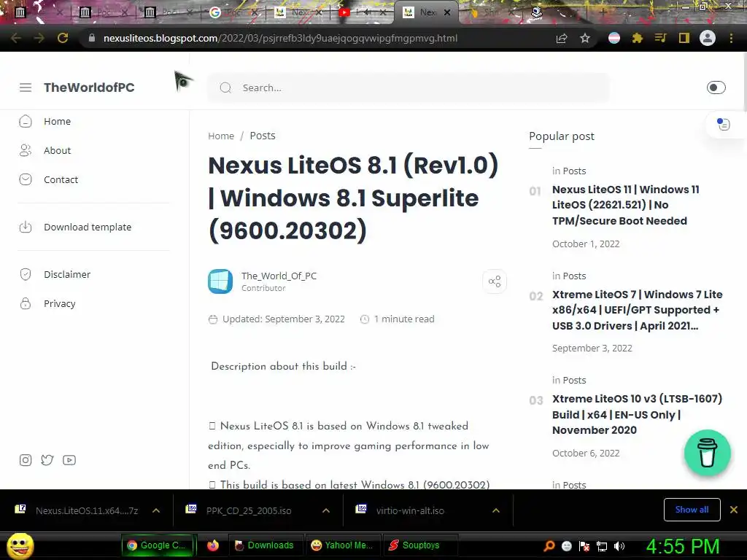The image size is (747, 560).
Task: Open the Chrome three-dot menu
Action: (x=731, y=38)
